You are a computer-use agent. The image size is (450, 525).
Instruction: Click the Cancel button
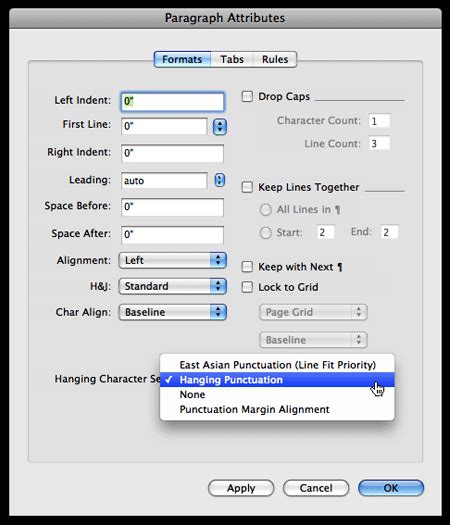[x=316, y=488]
